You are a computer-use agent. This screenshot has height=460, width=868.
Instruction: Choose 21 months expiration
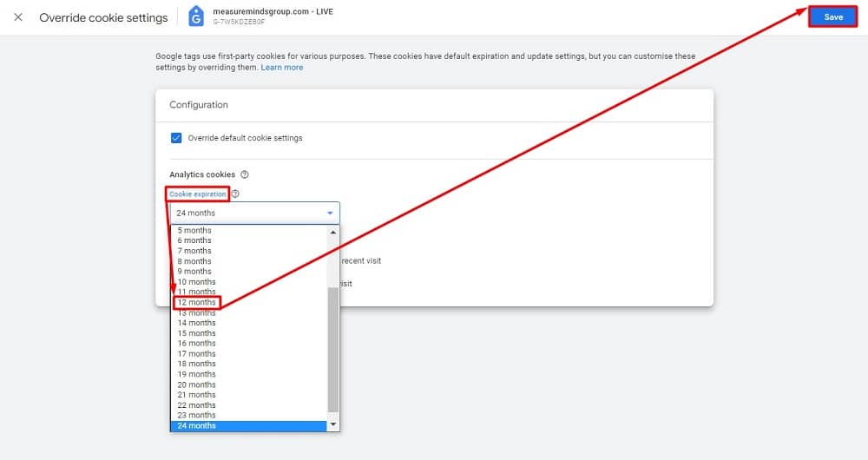point(248,395)
